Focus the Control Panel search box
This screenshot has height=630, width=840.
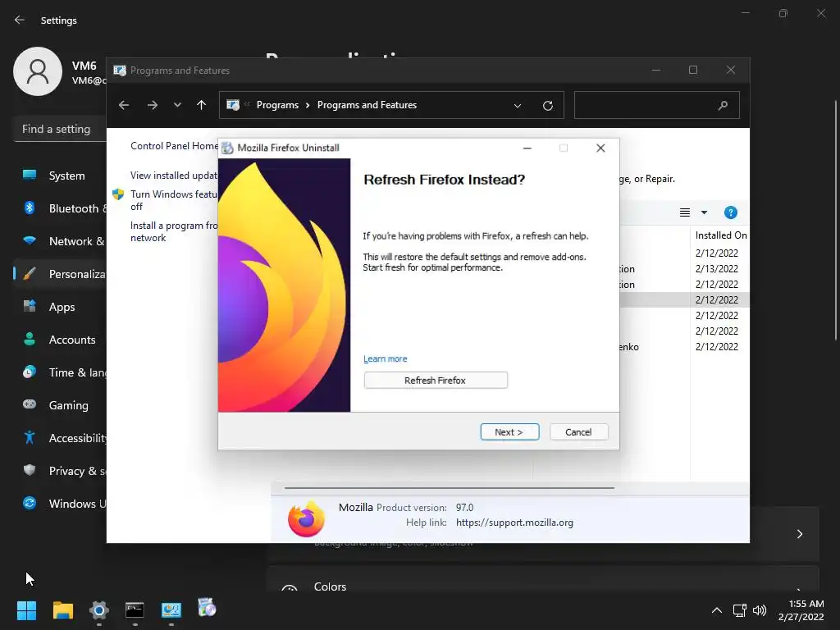pos(657,105)
